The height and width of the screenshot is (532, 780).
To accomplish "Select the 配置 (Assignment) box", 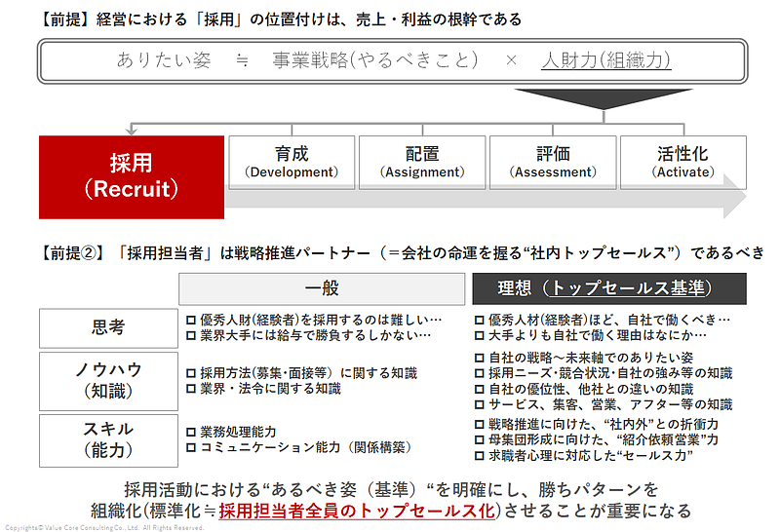I will pos(422,163).
